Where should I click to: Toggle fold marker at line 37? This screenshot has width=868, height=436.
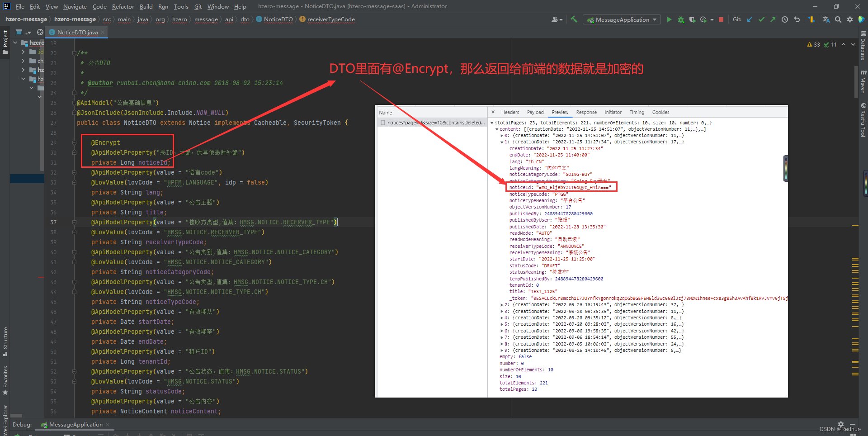74,222
